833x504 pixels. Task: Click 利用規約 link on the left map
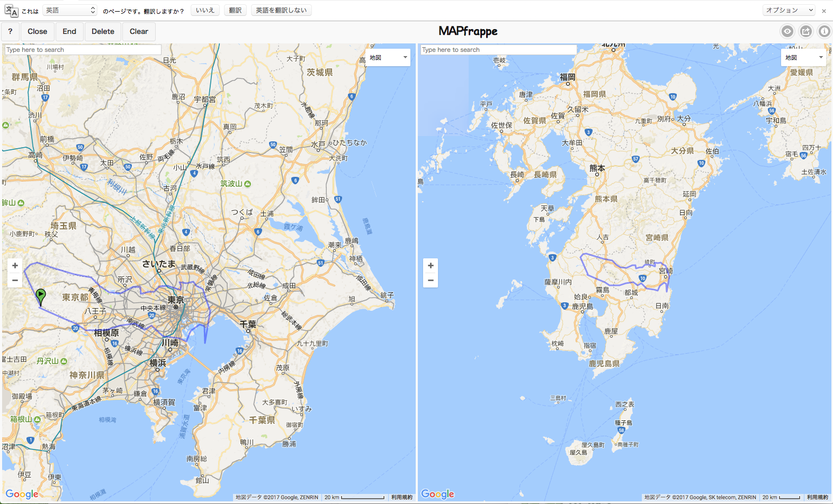[x=401, y=497]
